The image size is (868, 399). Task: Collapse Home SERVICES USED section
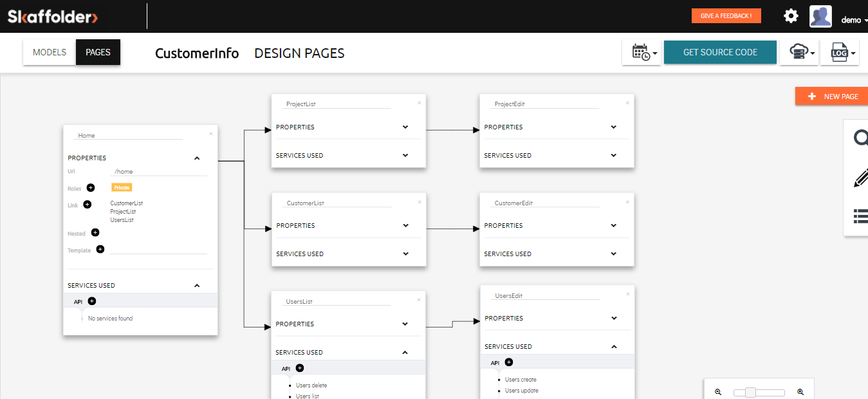pyautogui.click(x=197, y=285)
